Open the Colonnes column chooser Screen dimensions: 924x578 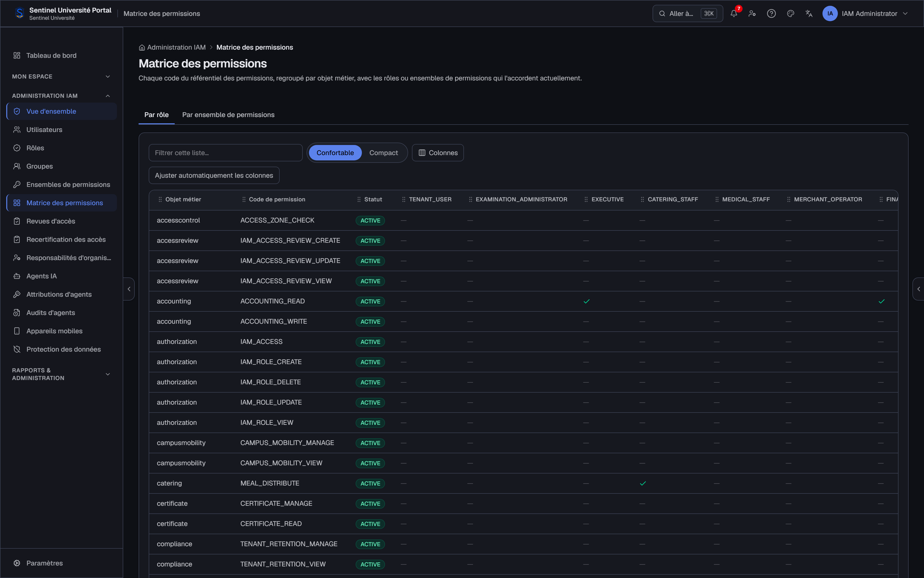(x=437, y=152)
